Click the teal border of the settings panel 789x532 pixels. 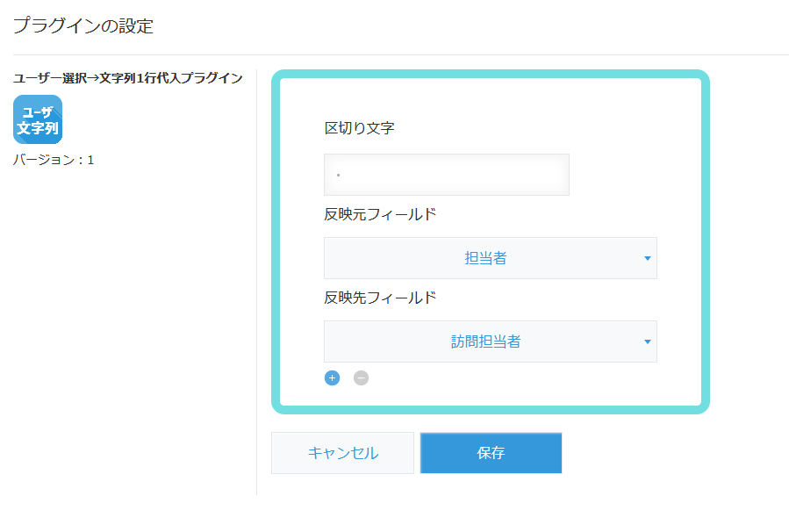[491, 74]
